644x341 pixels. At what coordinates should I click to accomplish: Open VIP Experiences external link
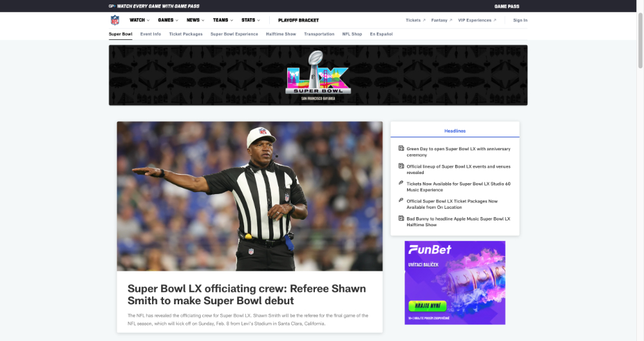pyautogui.click(x=477, y=20)
